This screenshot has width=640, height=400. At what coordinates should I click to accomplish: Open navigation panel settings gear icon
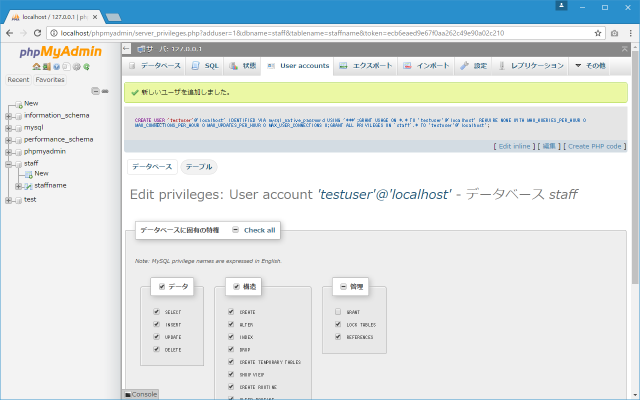(76, 67)
